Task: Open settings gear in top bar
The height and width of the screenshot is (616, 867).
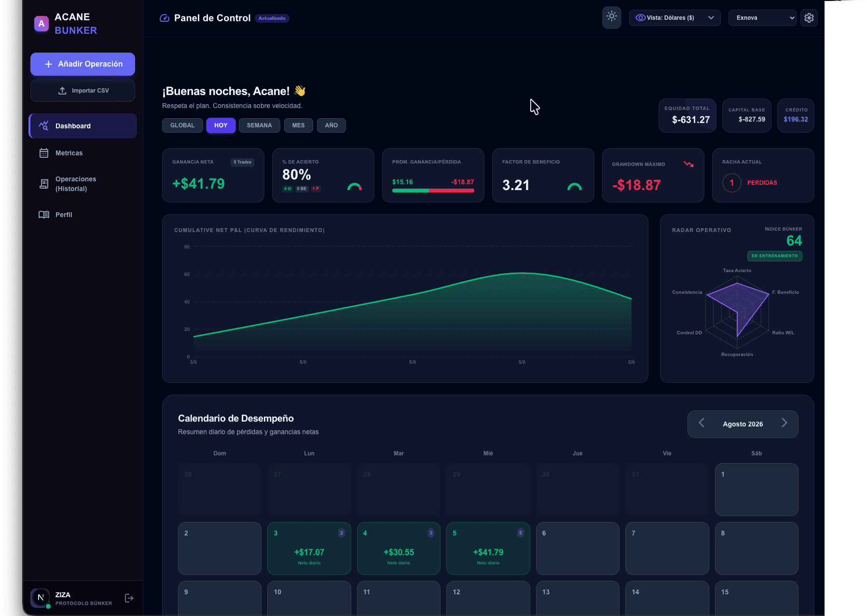Action: click(809, 18)
